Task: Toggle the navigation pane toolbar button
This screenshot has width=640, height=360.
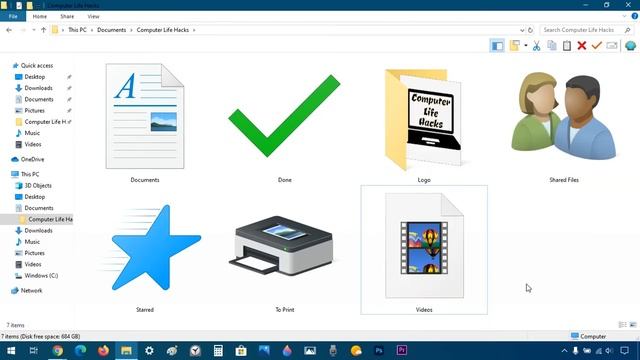Action: point(497,46)
